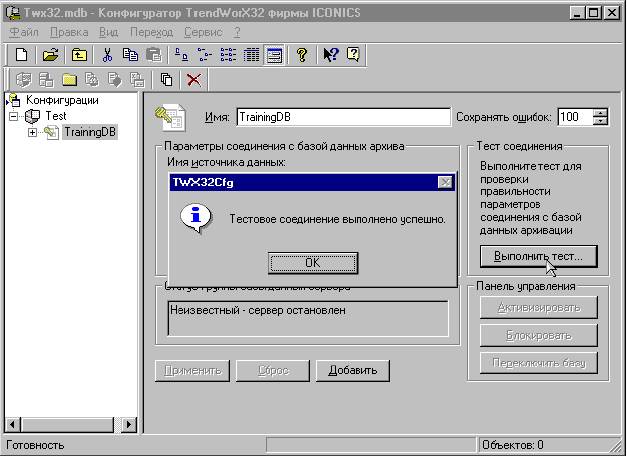Image resolution: width=627 pixels, height=457 pixels.
Task: Click the duplicate pages icon
Action: [x=166, y=80]
